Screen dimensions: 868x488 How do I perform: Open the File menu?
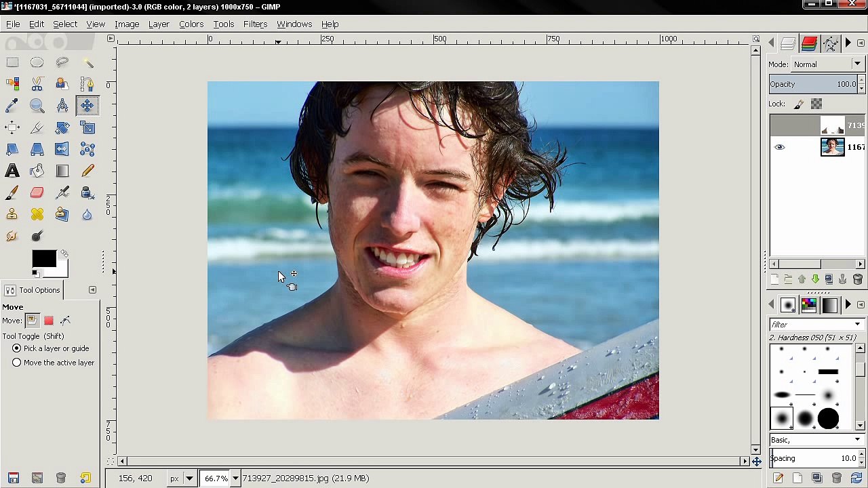[13, 24]
